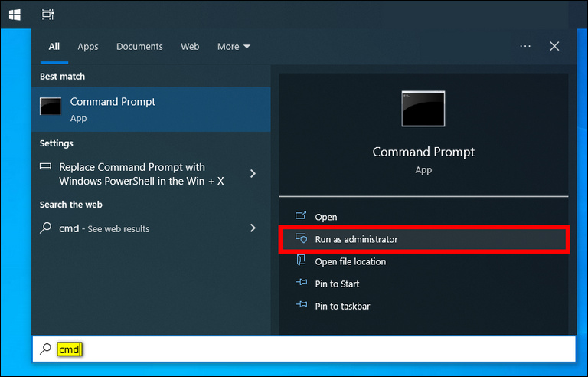Click the Windows Start logo icon

[15, 15]
